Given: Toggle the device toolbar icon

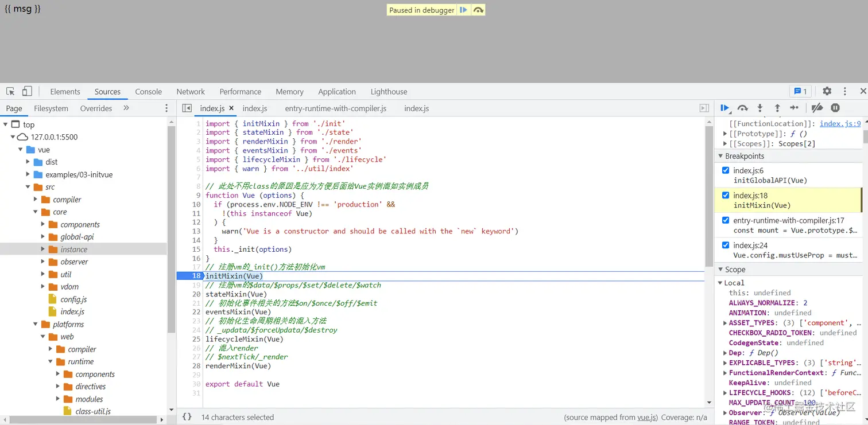Looking at the screenshot, I should pyautogui.click(x=27, y=91).
